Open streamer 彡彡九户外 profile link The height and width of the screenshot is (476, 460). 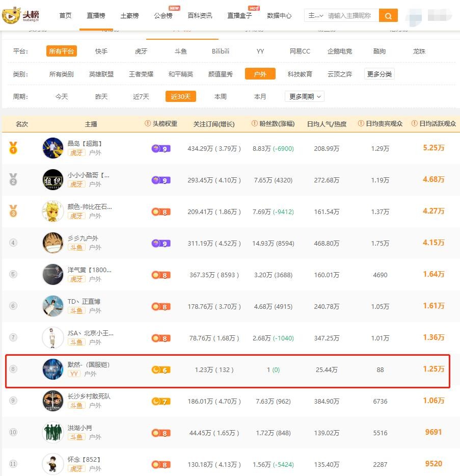coord(83,239)
